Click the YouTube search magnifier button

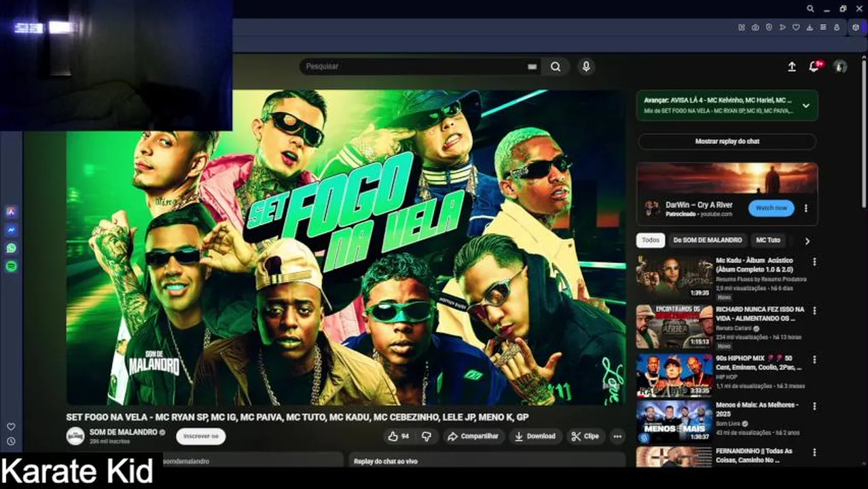click(x=556, y=67)
